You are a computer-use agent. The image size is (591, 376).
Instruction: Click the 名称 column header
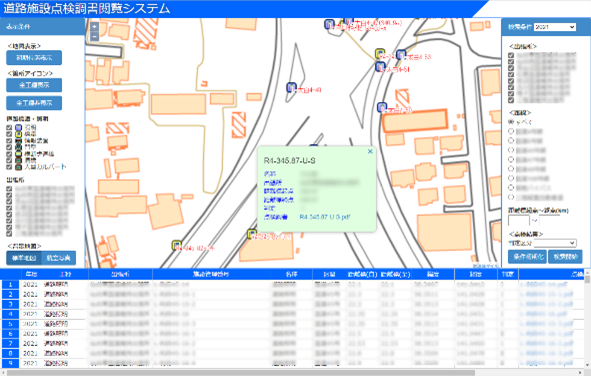291,274
